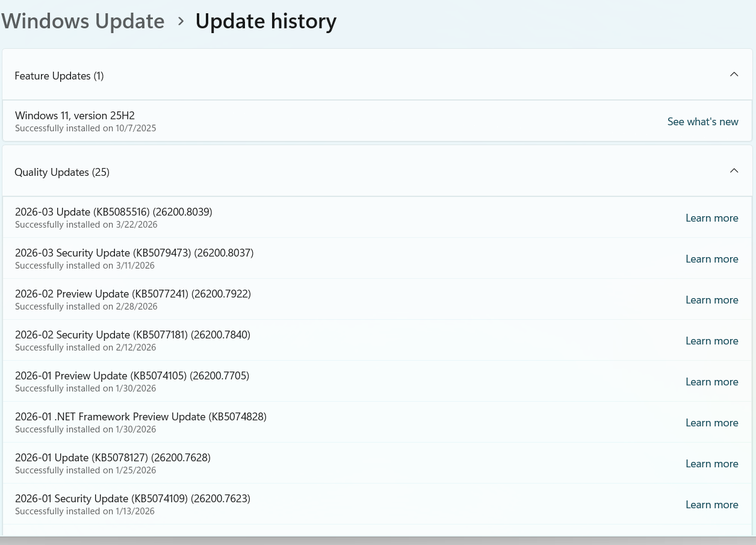Viewport: 756px width, 545px height.
Task: Select 2026-02 Security Update (KB5077181) title
Action: click(x=132, y=335)
